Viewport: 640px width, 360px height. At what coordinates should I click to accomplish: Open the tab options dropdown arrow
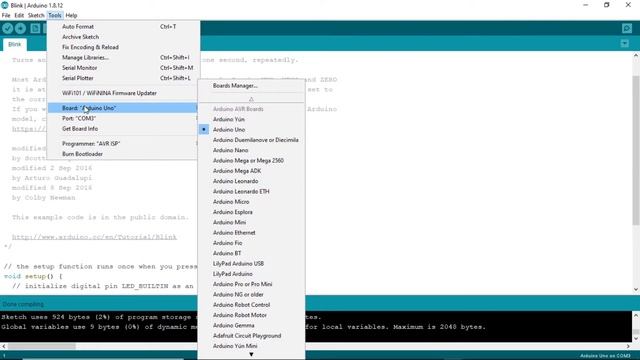tap(624, 43)
